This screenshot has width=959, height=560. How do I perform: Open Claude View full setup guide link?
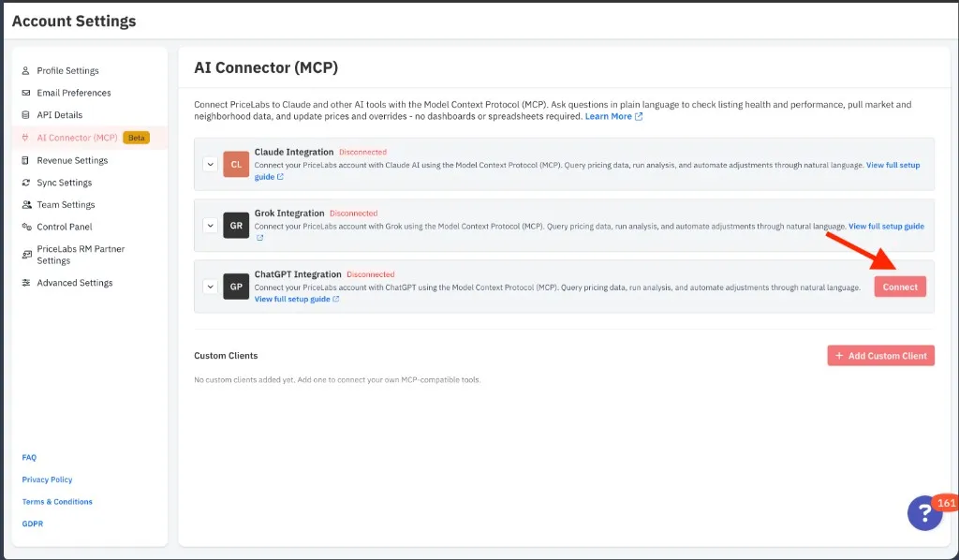[x=893, y=165]
